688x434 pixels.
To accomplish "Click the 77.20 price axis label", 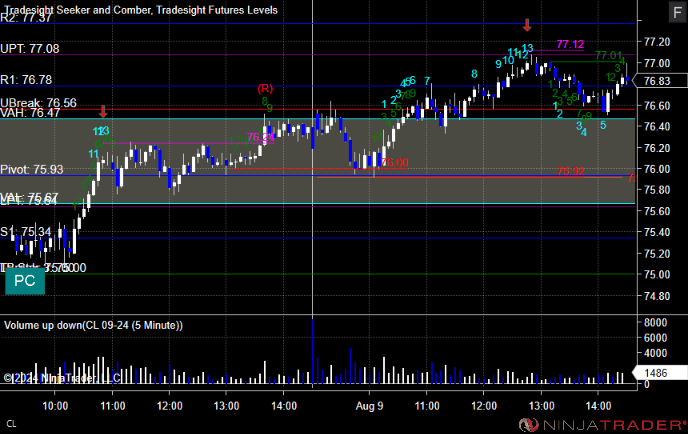I will pos(657,42).
